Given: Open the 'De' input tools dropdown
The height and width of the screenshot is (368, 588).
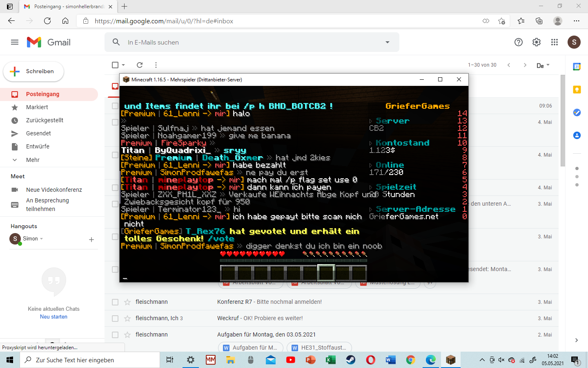Looking at the screenshot, I should (543, 65).
